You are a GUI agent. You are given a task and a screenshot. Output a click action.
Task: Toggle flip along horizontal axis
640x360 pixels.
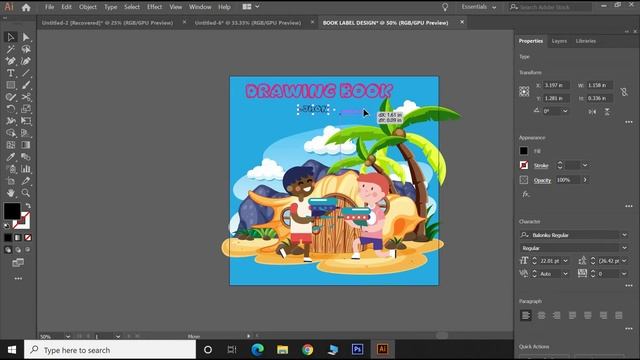tap(592, 111)
